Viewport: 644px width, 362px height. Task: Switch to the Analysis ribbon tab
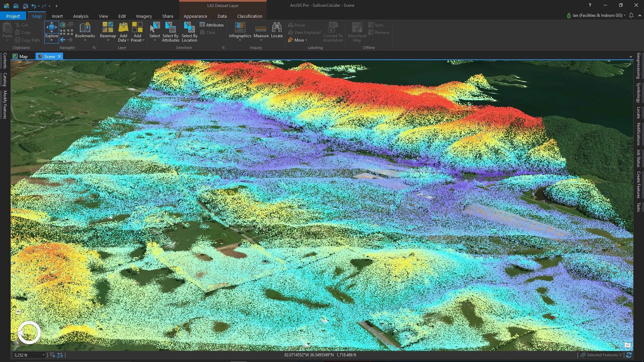(80, 16)
